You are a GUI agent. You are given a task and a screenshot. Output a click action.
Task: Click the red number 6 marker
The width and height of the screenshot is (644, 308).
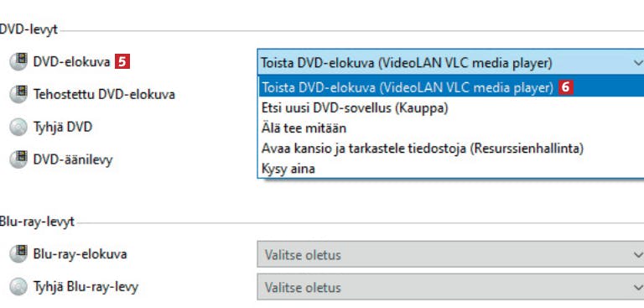point(565,87)
